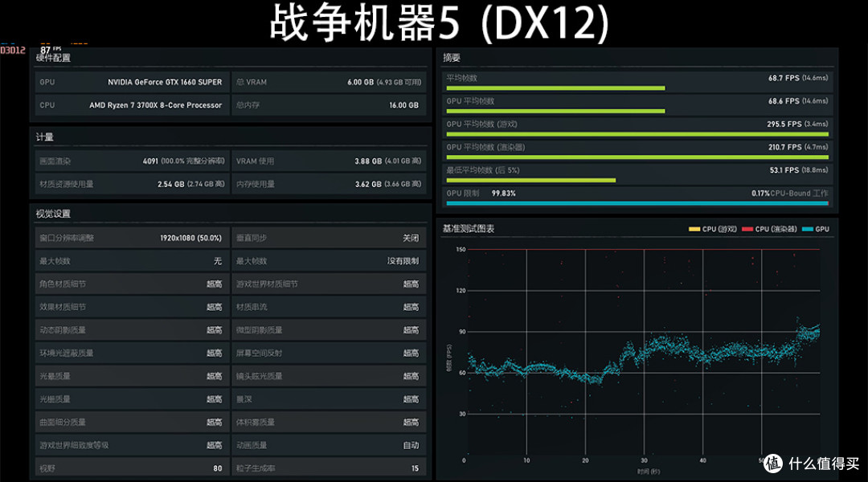Click the 曲面细分质量 row label
Image resolution: width=868 pixels, height=482 pixels.
63,423
